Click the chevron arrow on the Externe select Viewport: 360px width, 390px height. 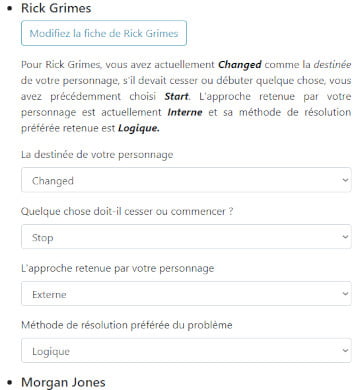click(x=345, y=294)
